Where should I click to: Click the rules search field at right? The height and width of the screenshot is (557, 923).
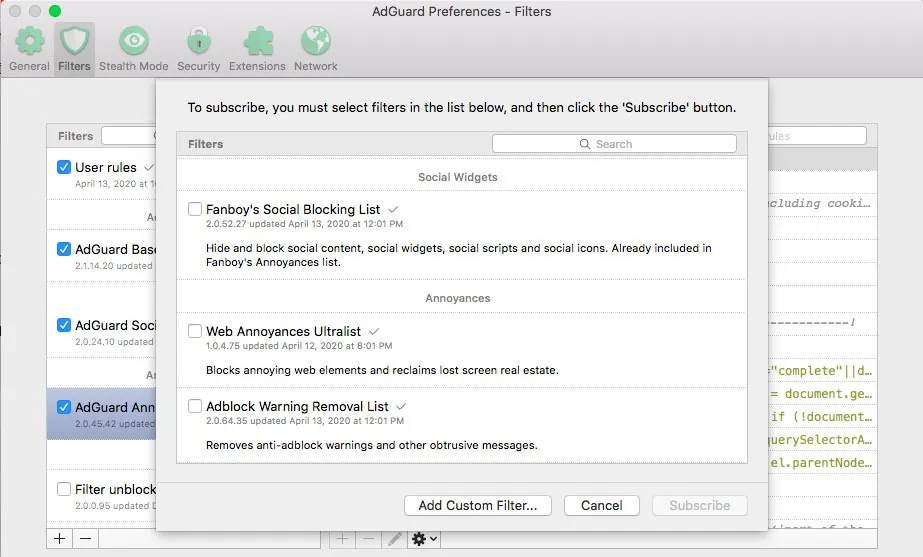point(817,135)
